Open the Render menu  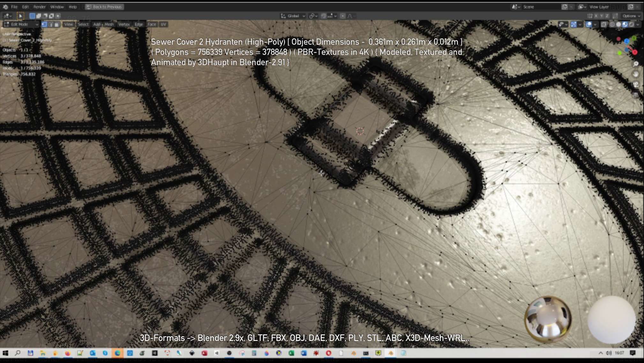(40, 7)
